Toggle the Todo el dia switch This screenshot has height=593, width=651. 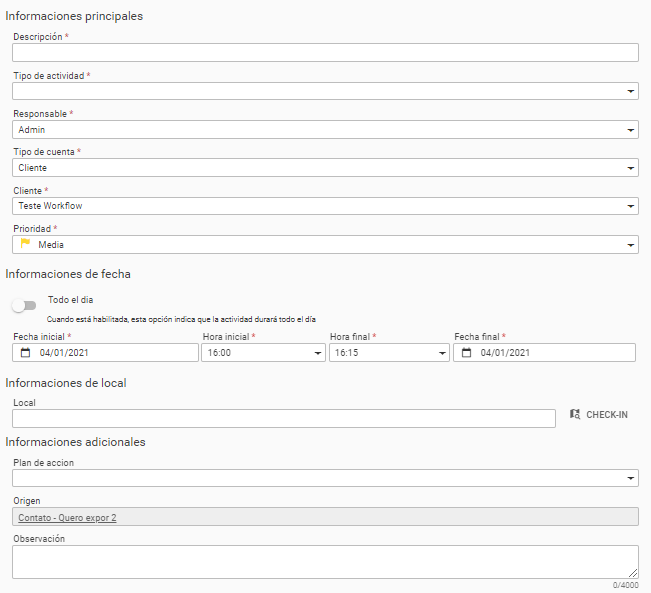[x=24, y=306]
